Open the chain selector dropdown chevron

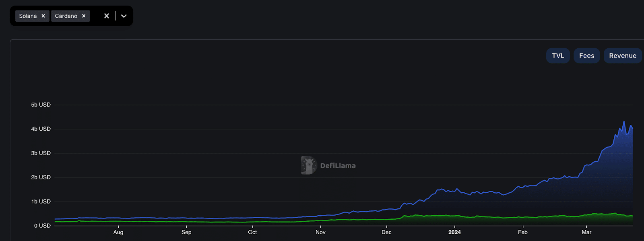pos(124,16)
